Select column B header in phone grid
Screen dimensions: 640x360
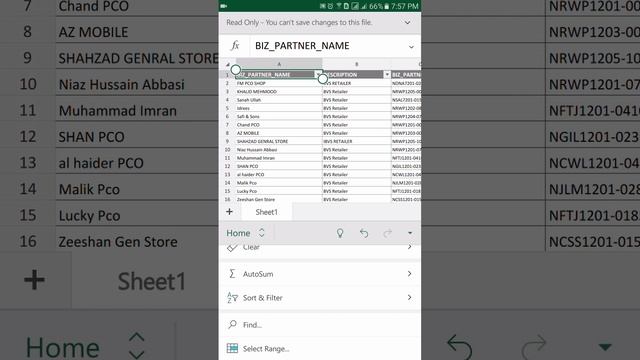click(356, 64)
